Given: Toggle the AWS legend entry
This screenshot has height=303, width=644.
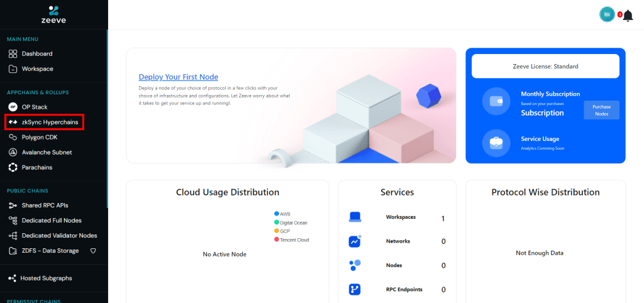Looking at the screenshot, I should (282, 214).
